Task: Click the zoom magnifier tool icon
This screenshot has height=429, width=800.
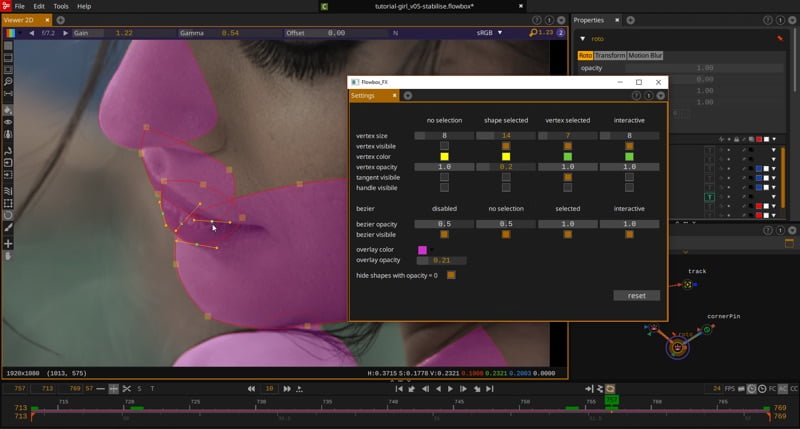Action: 8,82
